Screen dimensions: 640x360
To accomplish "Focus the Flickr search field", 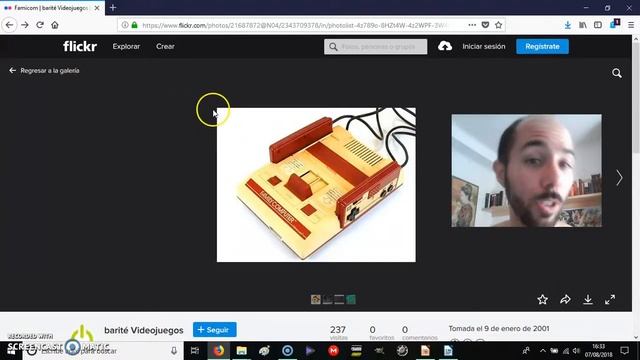I will pos(376,47).
